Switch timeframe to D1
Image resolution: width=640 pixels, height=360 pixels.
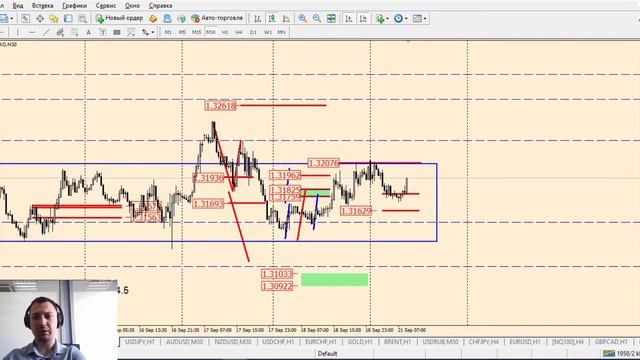[x=253, y=32]
